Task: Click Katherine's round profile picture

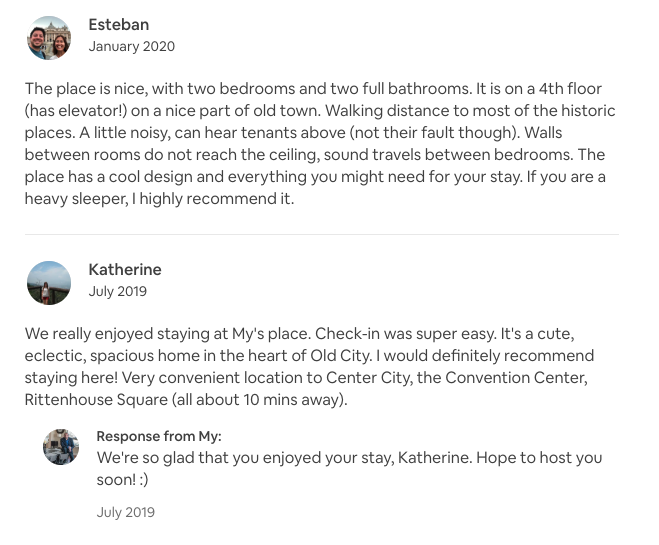Action: [x=49, y=283]
